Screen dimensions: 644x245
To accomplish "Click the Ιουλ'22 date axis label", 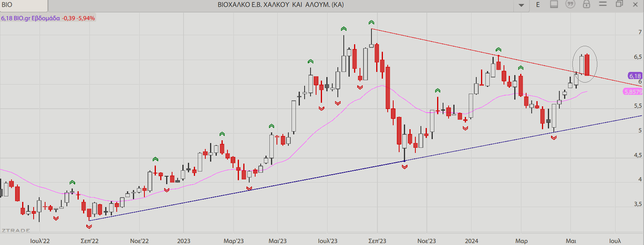I will pyautogui.click(x=40, y=241).
